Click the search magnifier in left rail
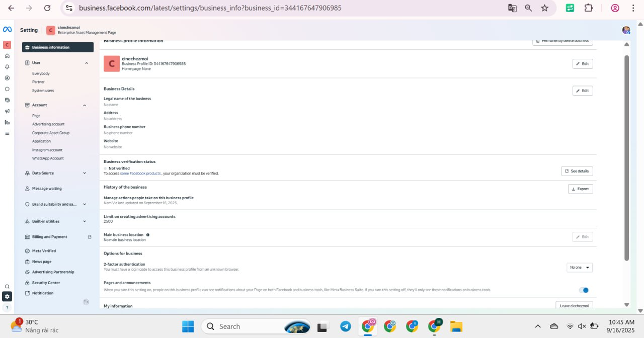644x338 pixels. [7, 287]
